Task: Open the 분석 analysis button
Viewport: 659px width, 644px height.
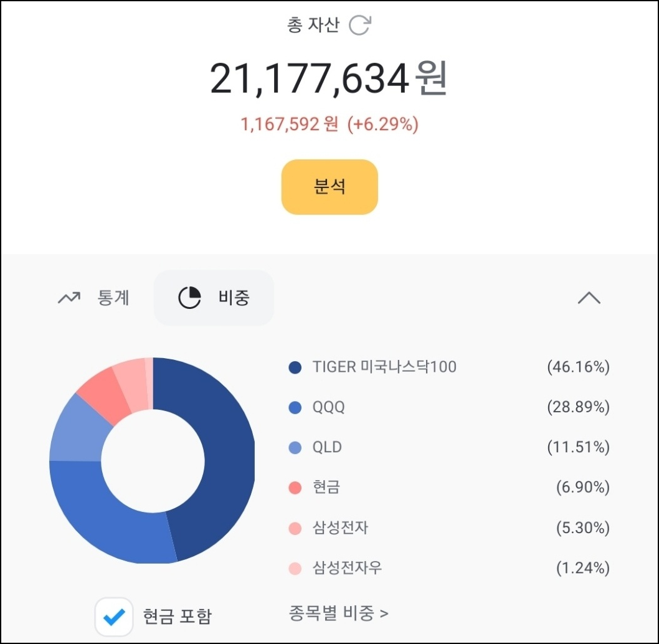Action: tap(329, 187)
